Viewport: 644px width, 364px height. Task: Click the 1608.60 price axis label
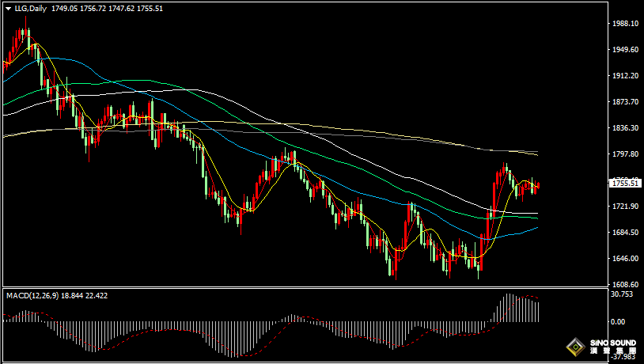coord(625,285)
